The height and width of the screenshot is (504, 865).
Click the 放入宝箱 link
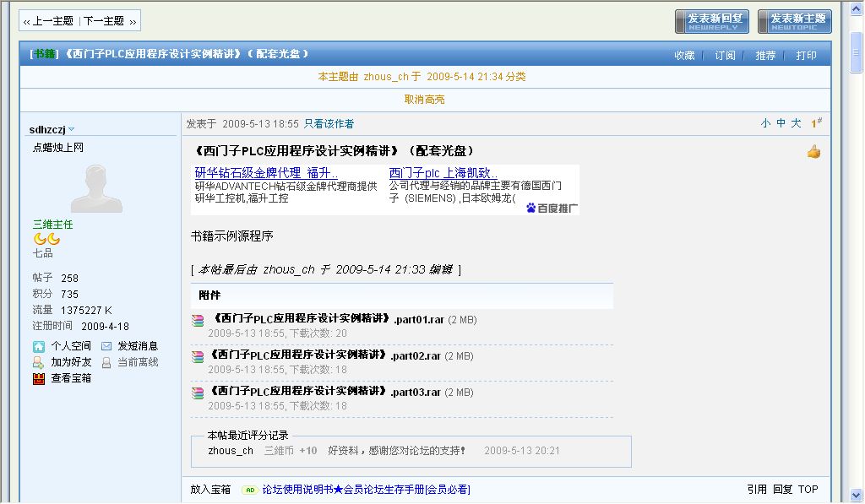[x=210, y=489]
